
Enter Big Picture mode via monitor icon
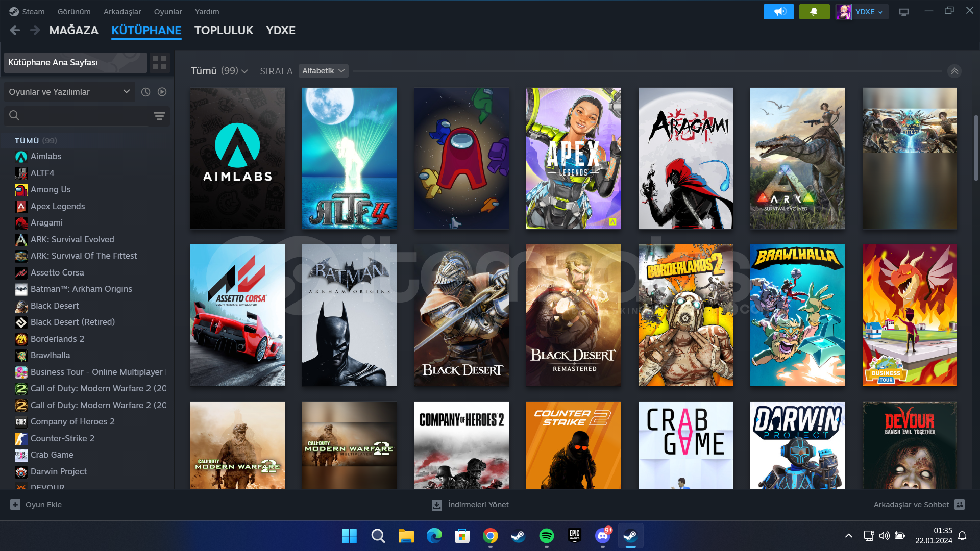[x=904, y=12]
